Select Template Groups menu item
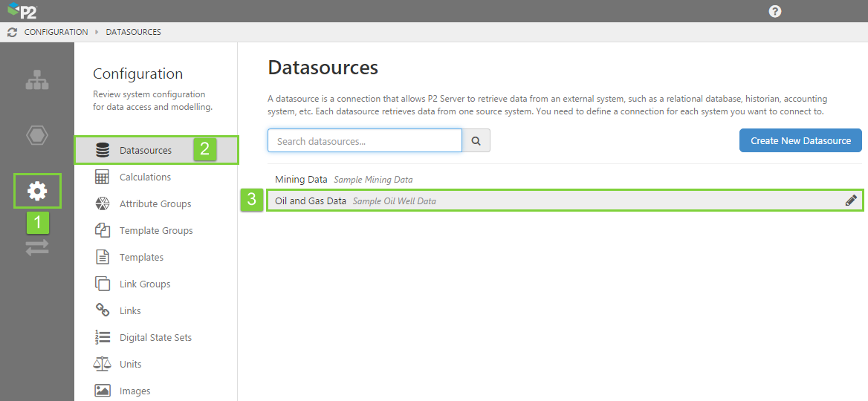Screen dimensions: 868x401 click(156, 230)
